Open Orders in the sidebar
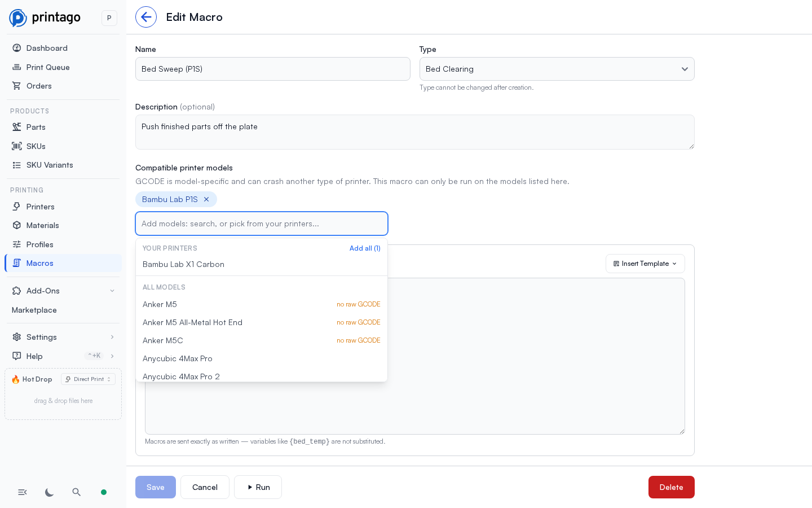Image resolution: width=812 pixels, height=508 pixels. pos(63,86)
